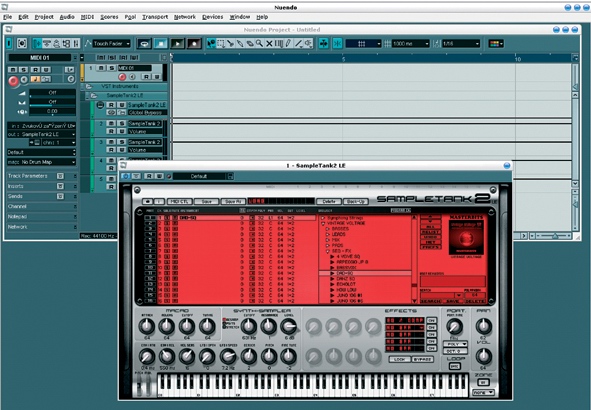Toggle the first effect slot ON button

pyautogui.click(x=432, y=321)
